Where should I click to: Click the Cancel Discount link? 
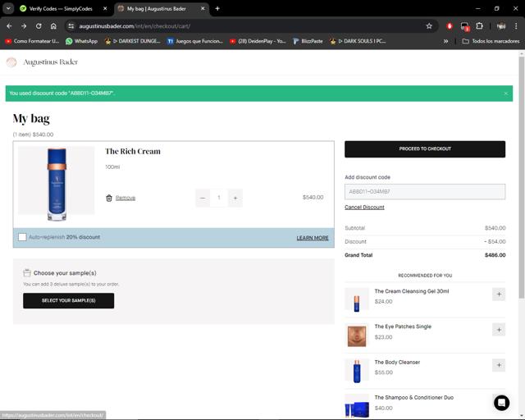point(364,208)
